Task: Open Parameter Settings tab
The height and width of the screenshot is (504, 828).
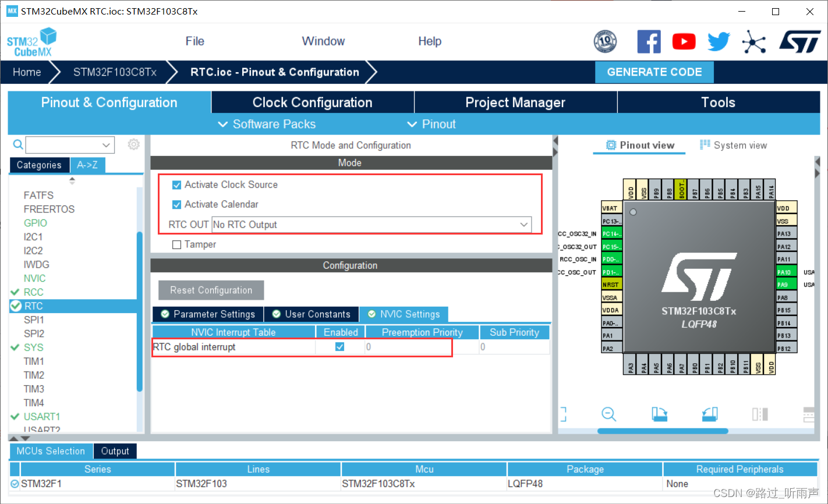Action: [208, 314]
